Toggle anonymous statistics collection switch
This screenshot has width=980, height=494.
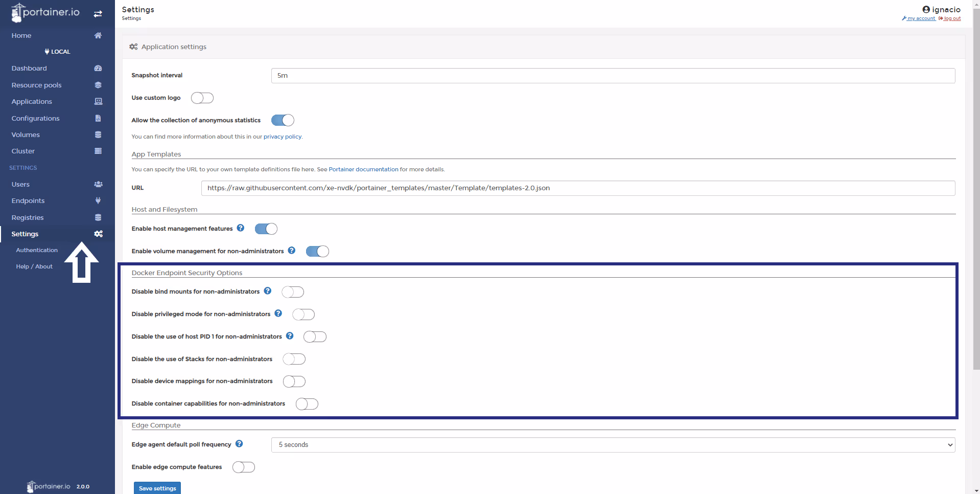[283, 120]
